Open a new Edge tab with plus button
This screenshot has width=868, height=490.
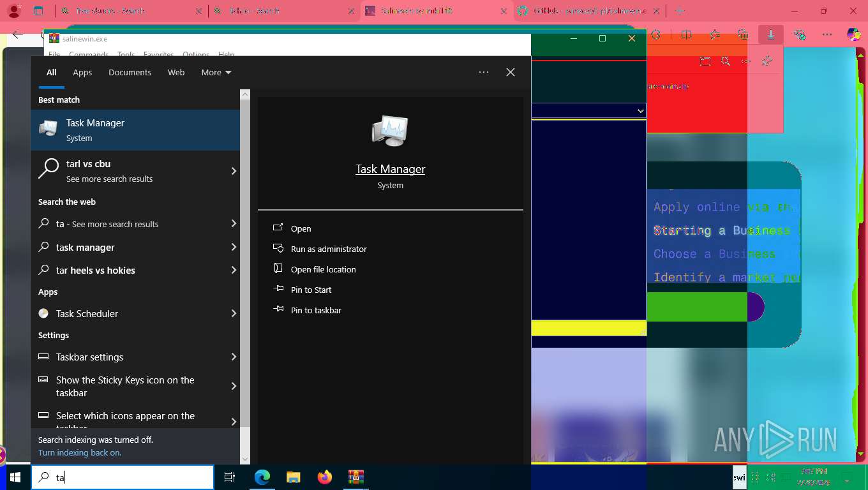pyautogui.click(x=680, y=11)
